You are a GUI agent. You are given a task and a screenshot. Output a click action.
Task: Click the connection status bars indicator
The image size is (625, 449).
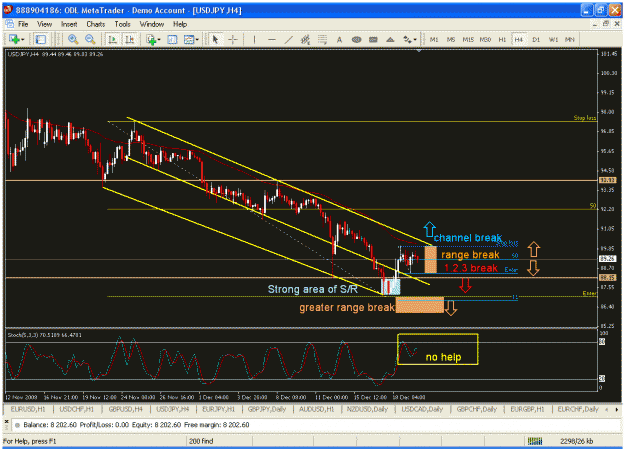pos(535,441)
